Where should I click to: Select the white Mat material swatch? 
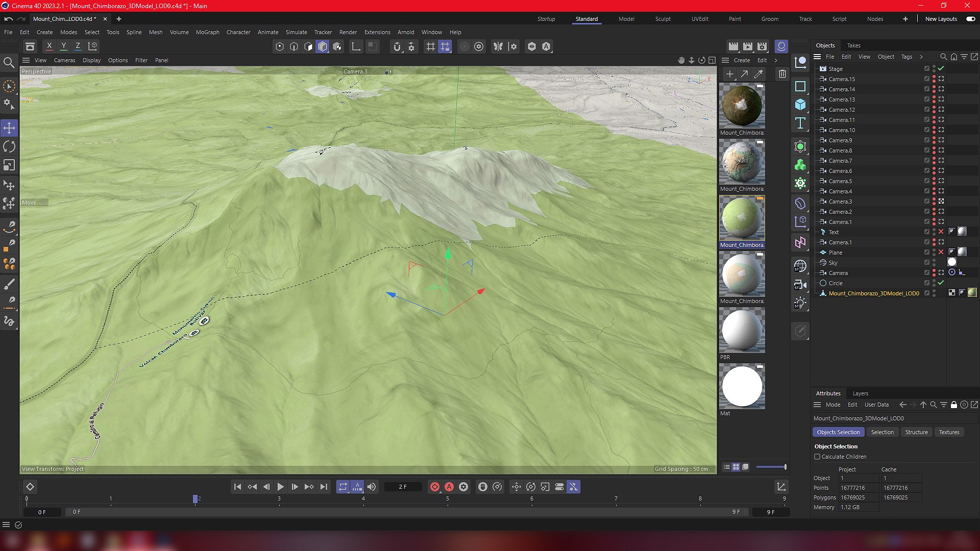pos(742,386)
